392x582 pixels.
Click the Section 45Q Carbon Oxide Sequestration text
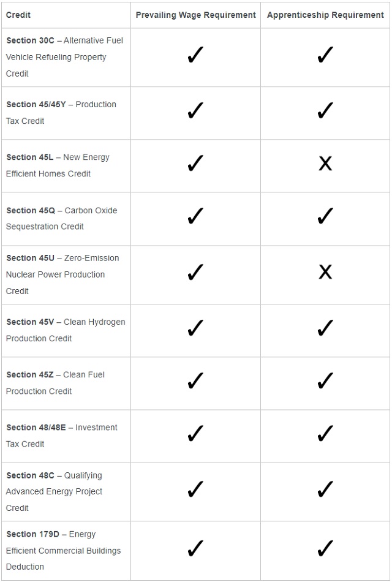pos(61,218)
